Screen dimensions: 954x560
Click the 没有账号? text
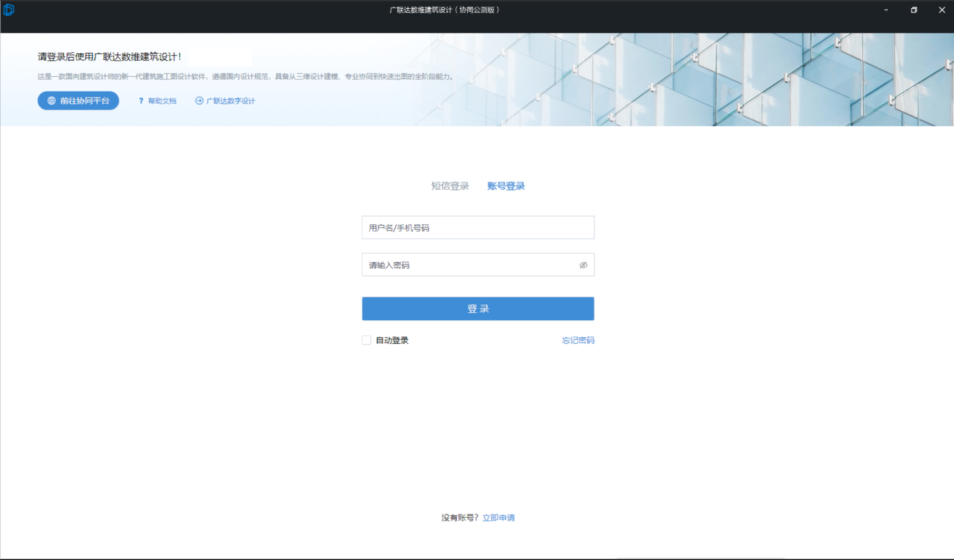459,518
